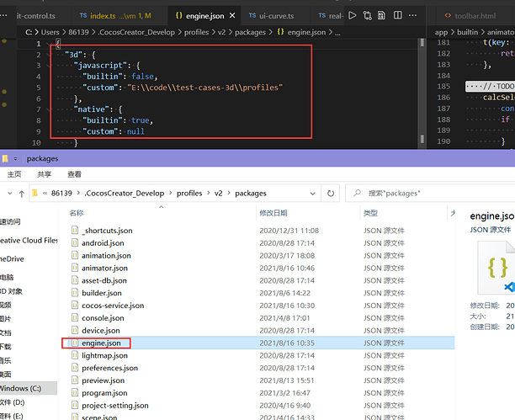Image resolution: width=515 pixels, height=420 pixels.
Task: Click the v2 segment in Explorer address bar
Action: coord(219,194)
